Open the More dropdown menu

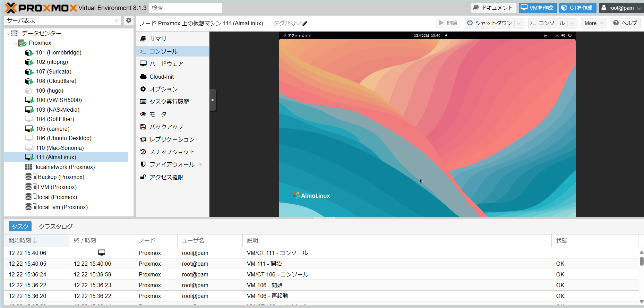[x=594, y=23]
